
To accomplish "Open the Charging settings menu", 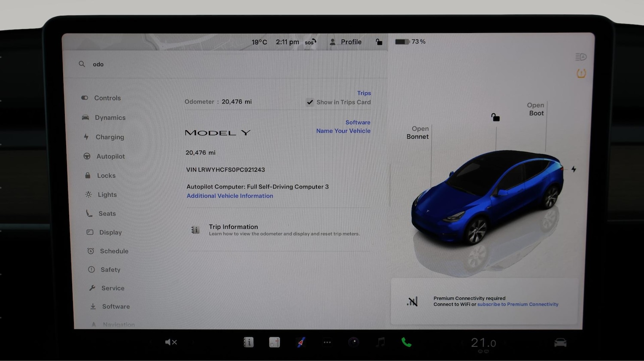I will click(x=109, y=137).
